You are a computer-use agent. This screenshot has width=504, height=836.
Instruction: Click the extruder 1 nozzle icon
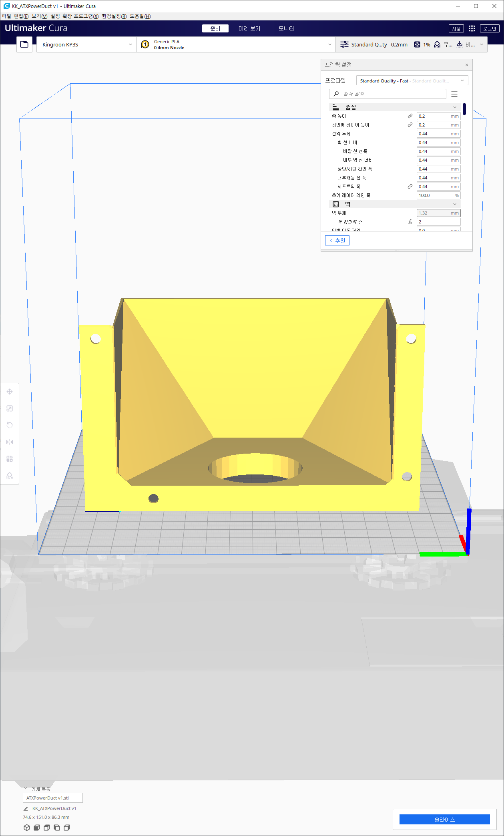pyautogui.click(x=145, y=44)
